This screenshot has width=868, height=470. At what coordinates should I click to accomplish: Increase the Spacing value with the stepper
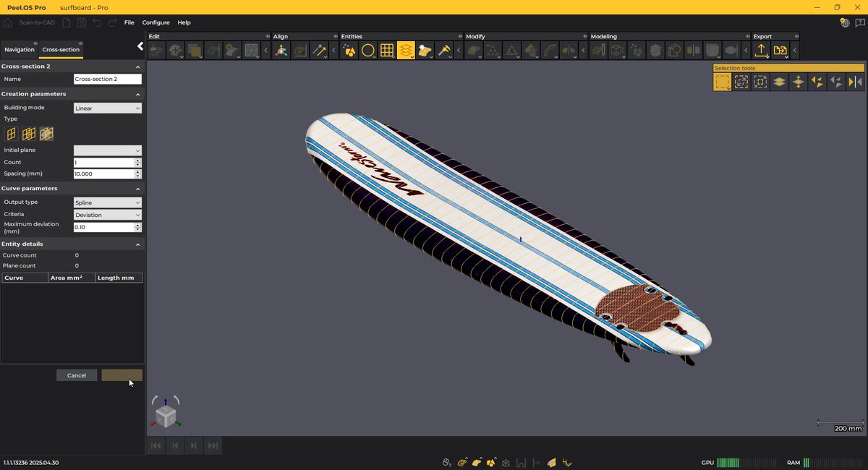[137, 171]
